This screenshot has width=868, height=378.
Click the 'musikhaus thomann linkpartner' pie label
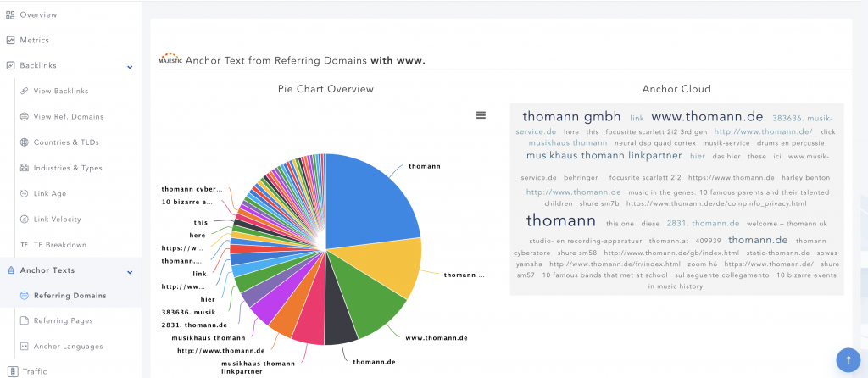258,368
